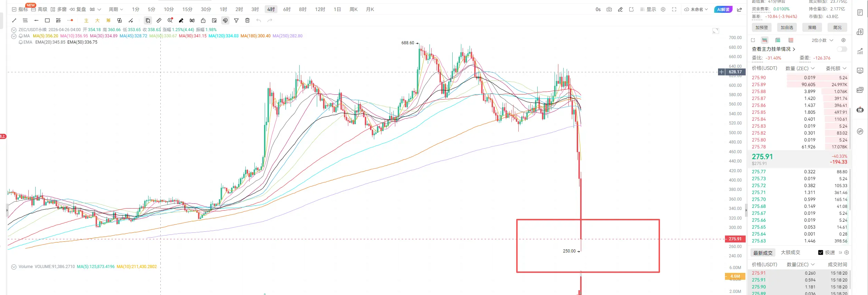
Task: Take a chart snapshot with camera icon
Action: coord(609,9)
